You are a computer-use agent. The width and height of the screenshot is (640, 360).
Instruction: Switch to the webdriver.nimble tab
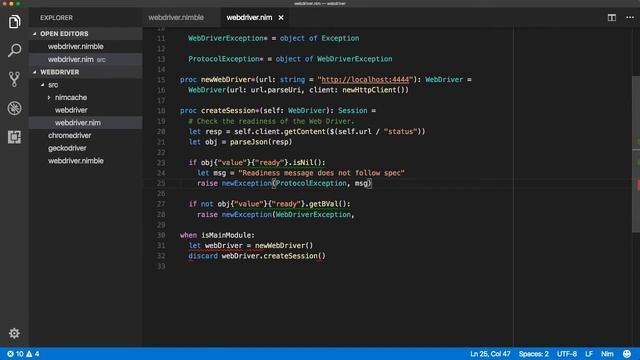click(x=176, y=18)
